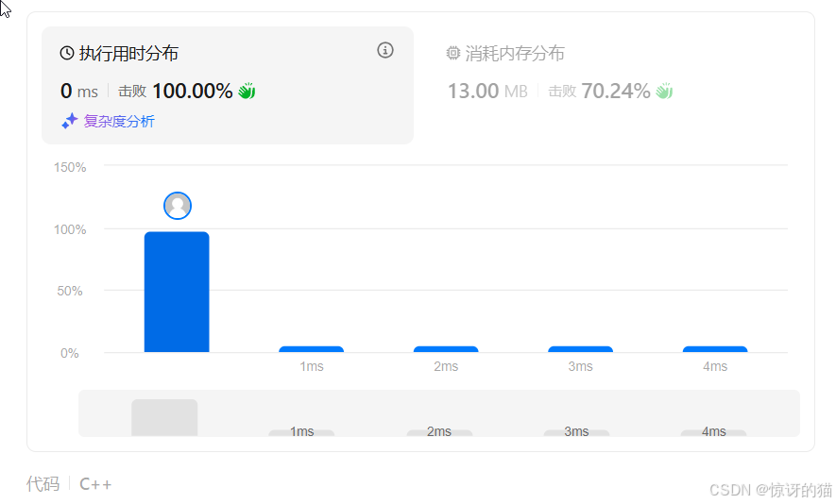This screenshot has width=836, height=504.
Task: Click the 3ms segment in the minimap strip
Action: (x=576, y=432)
